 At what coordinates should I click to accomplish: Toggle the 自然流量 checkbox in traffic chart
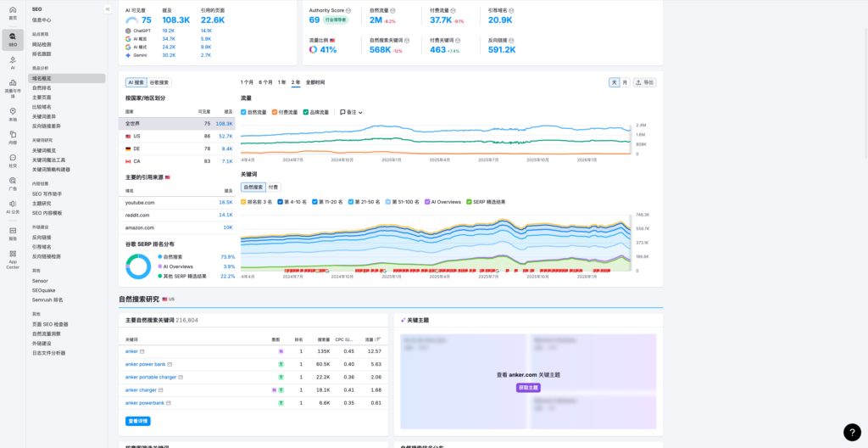click(243, 112)
